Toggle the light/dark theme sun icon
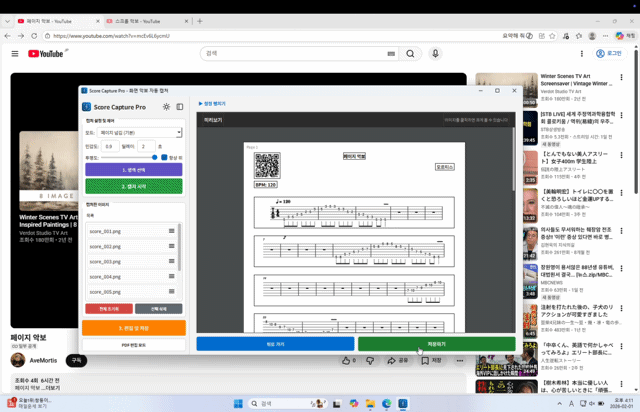Viewport: 640px width, 412px height. pos(167,106)
